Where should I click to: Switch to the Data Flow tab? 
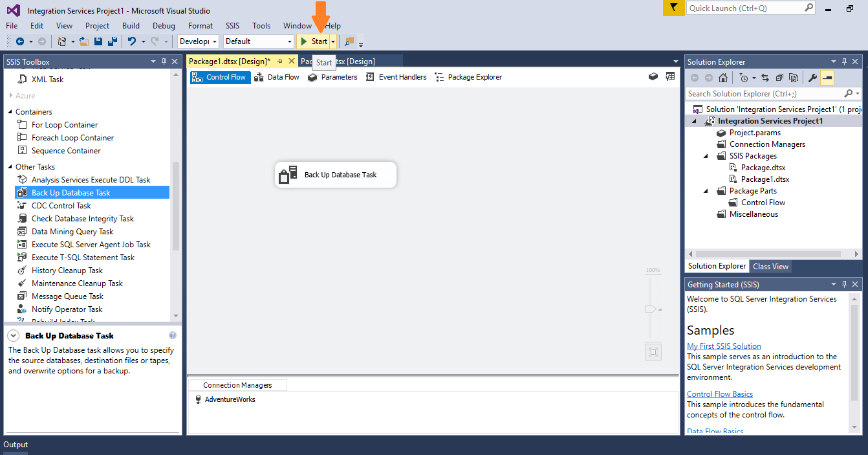click(277, 77)
